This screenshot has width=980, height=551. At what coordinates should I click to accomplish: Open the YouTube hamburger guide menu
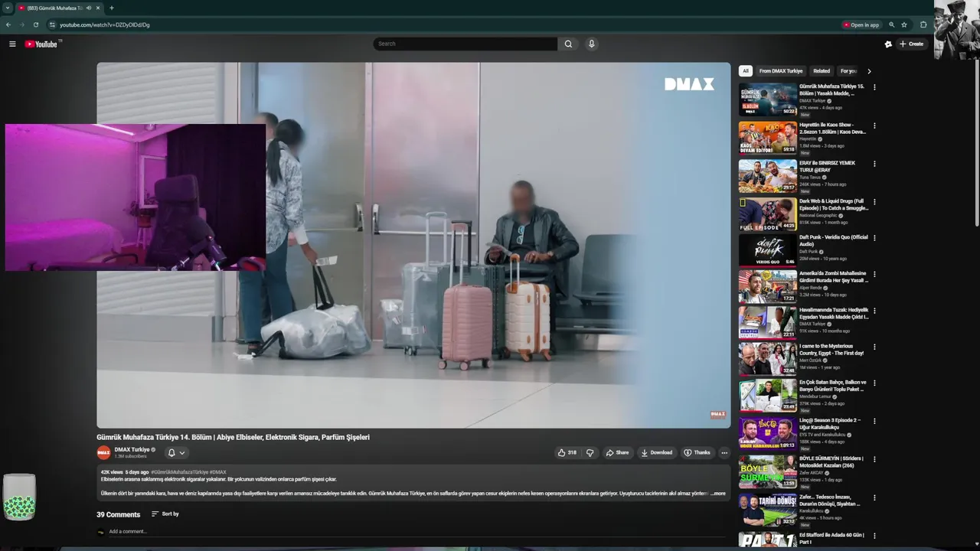(x=12, y=44)
